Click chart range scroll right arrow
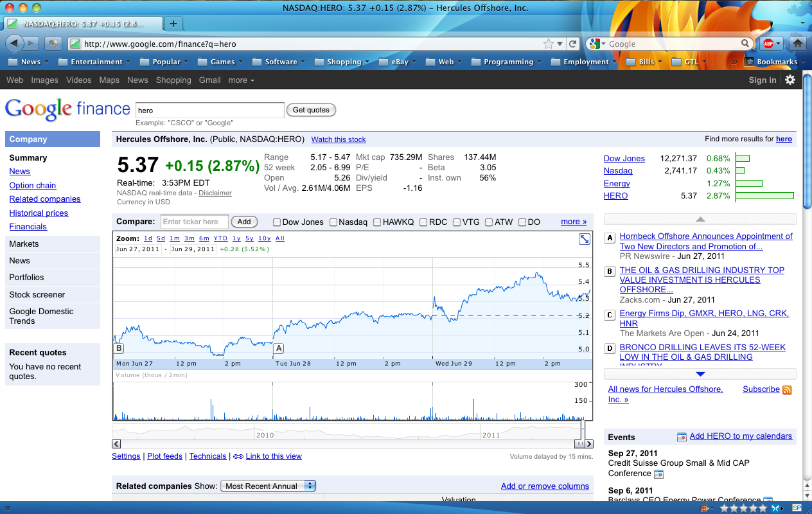 (589, 443)
